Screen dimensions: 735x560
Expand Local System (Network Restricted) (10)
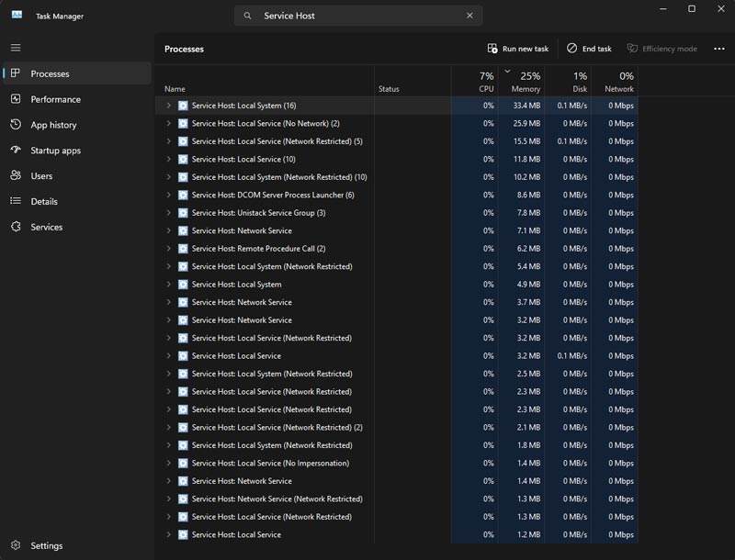click(x=168, y=177)
